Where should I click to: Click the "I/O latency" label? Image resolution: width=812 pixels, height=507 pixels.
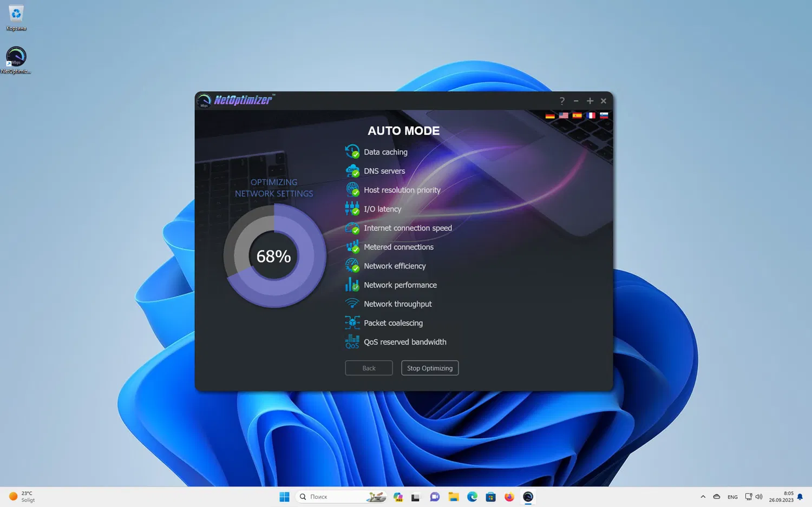coord(383,209)
